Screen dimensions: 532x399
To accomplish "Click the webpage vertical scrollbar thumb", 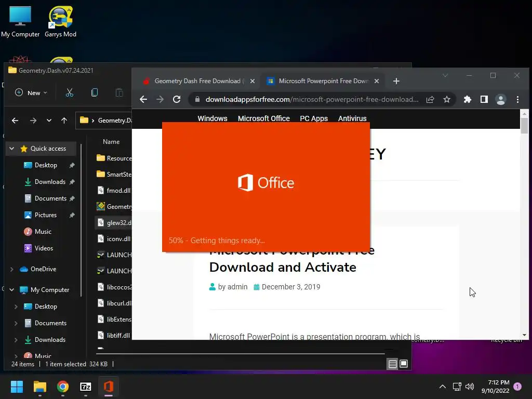I will coord(525,126).
